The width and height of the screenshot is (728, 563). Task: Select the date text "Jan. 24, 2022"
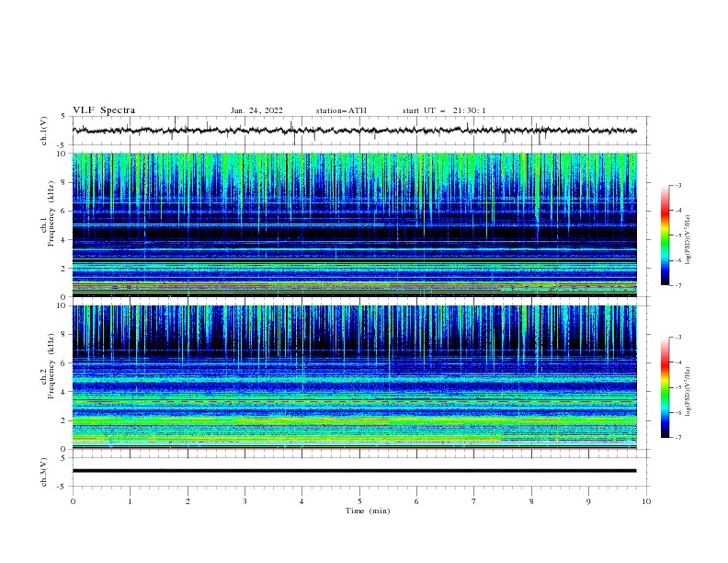(x=256, y=110)
